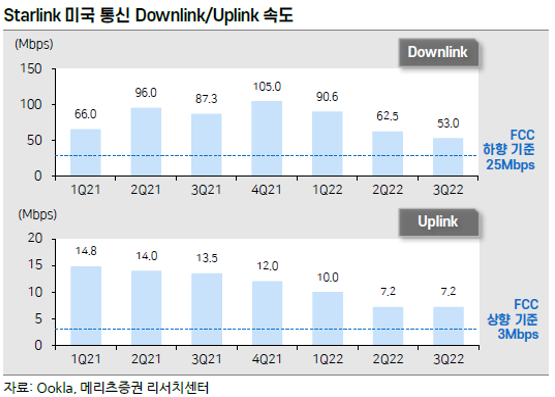Viewport: 555px width, 397px height.
Task: Click the 7.2 label above 3Q22 uplink bar
Action: pyautogui.click(x=448, y=292)
